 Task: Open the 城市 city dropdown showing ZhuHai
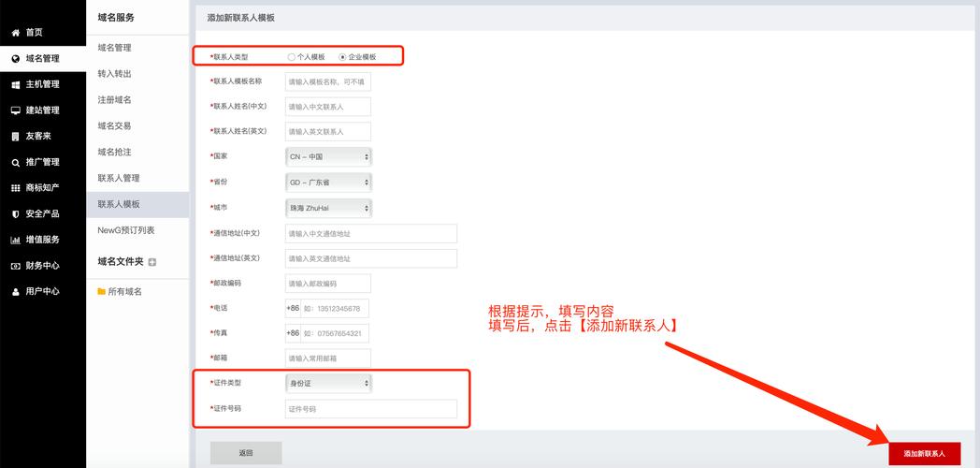pyautogui.click(x=327, y=208)
